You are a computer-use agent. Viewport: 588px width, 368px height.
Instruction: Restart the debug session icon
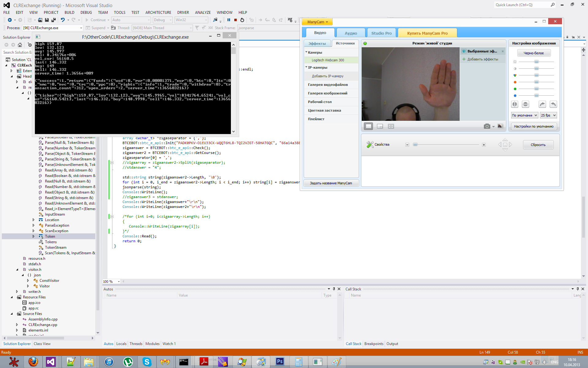[x=242, y=20]
